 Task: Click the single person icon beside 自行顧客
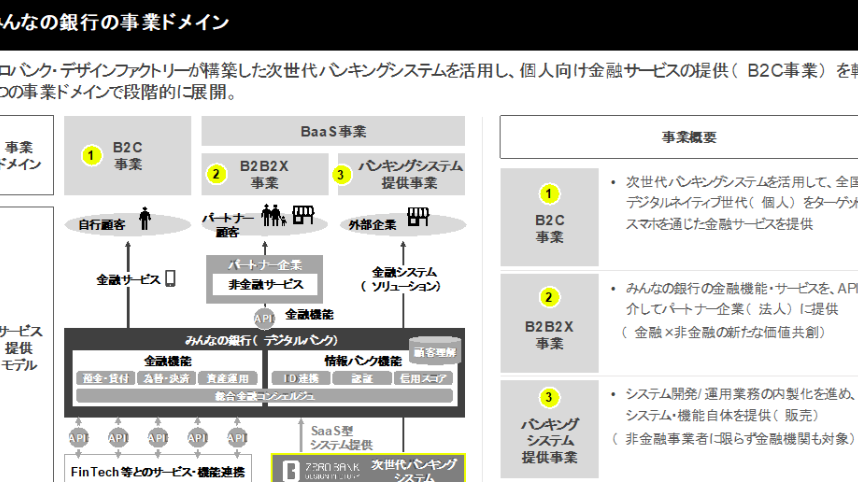tap(144, 218)
